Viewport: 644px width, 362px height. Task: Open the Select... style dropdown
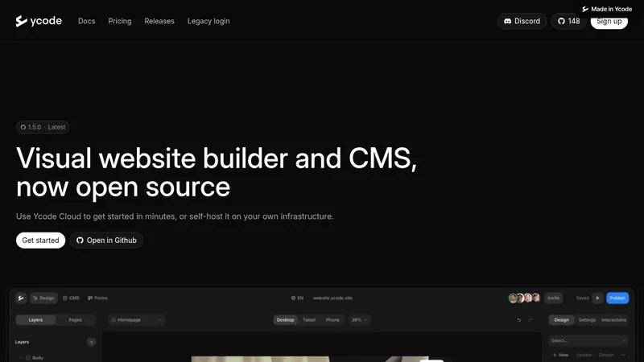[588, 340]
